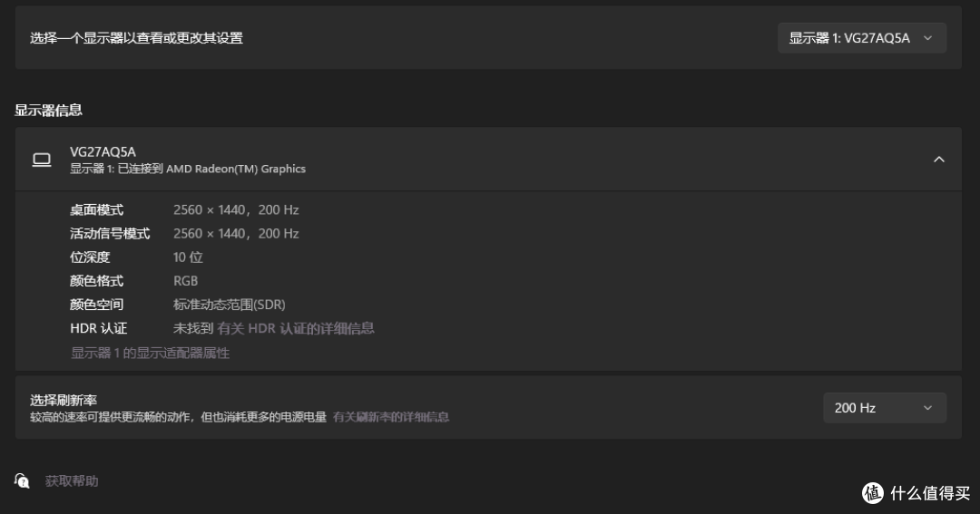Screen dimensions: 980x514
Task: Click the 选择刷新率 setting title
Action: (64, 401)
